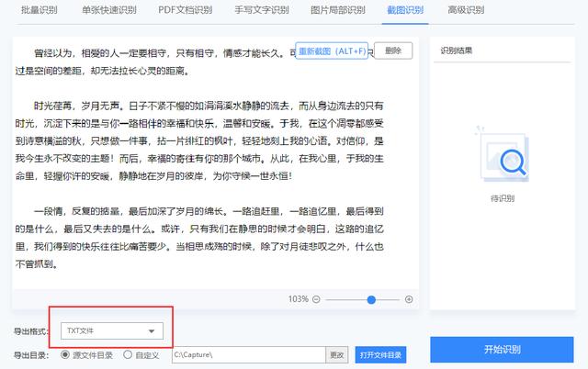588x369 pixels.
Task: Switch to the 批量识别 tab
Action: (x=39, y=10)
